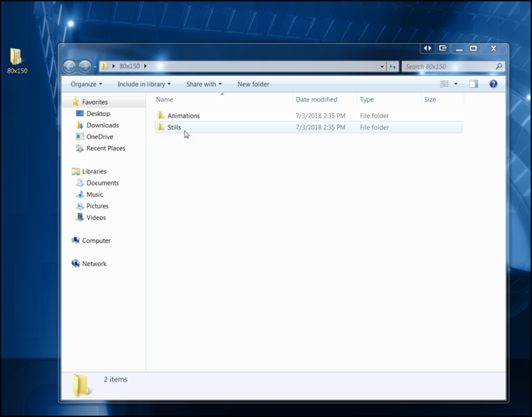Open the recent pages dropdown beside Forward
Image resolution: width=532 pixels, height=417 pixels.
[95, 67]
